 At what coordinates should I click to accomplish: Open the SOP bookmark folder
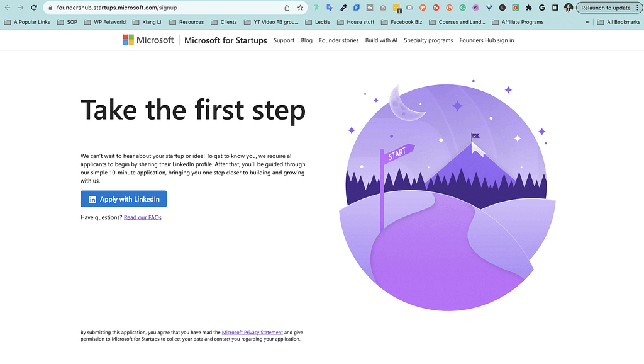(67, 22)
